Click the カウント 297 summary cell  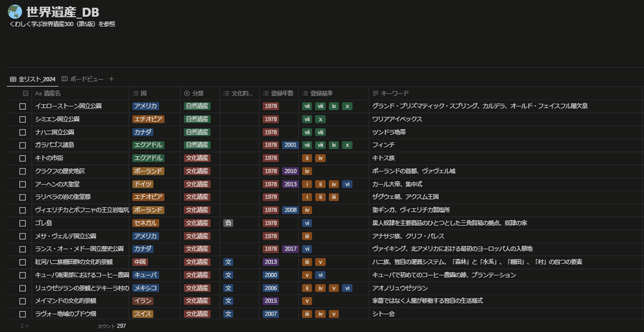coord(112,326)
